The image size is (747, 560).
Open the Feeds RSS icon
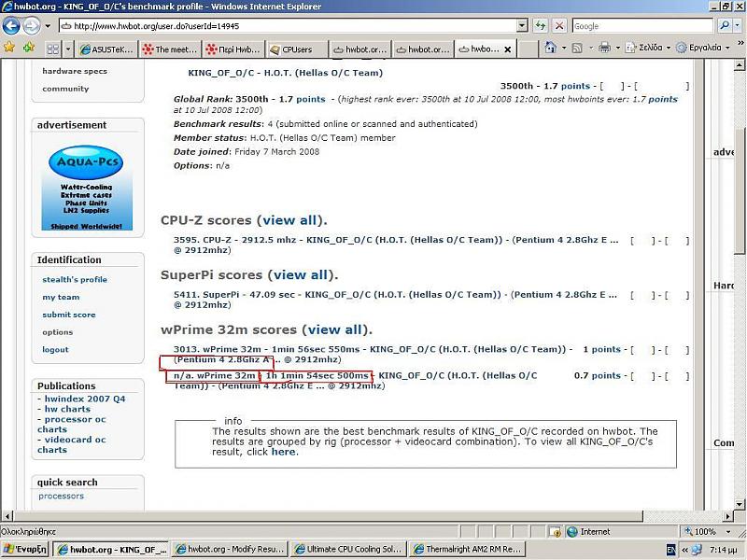(577, 48)
